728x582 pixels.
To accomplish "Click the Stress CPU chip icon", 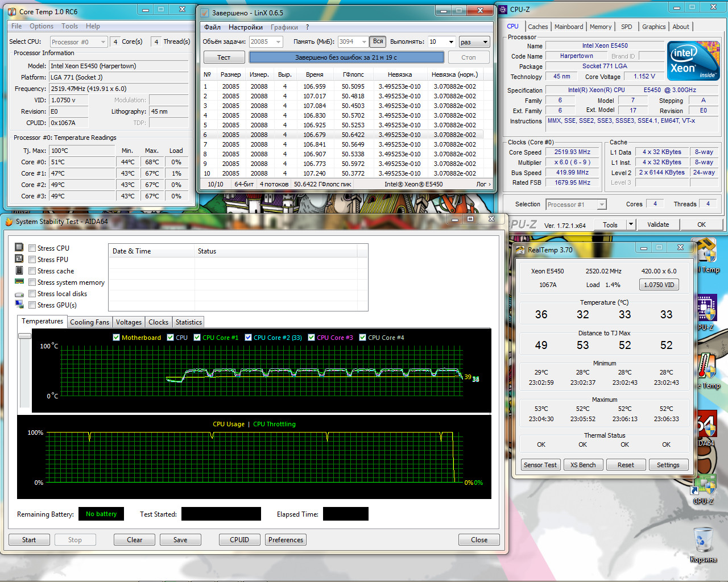I will (x=19, y=248).
